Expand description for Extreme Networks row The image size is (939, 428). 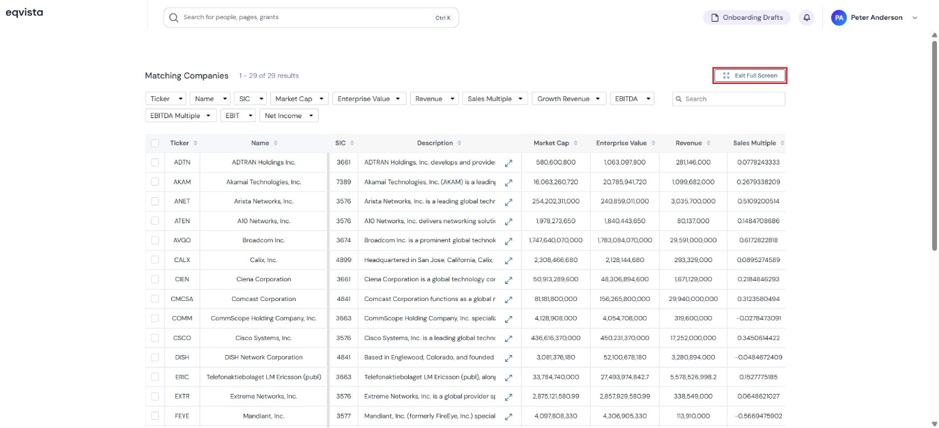click(508, 396)
